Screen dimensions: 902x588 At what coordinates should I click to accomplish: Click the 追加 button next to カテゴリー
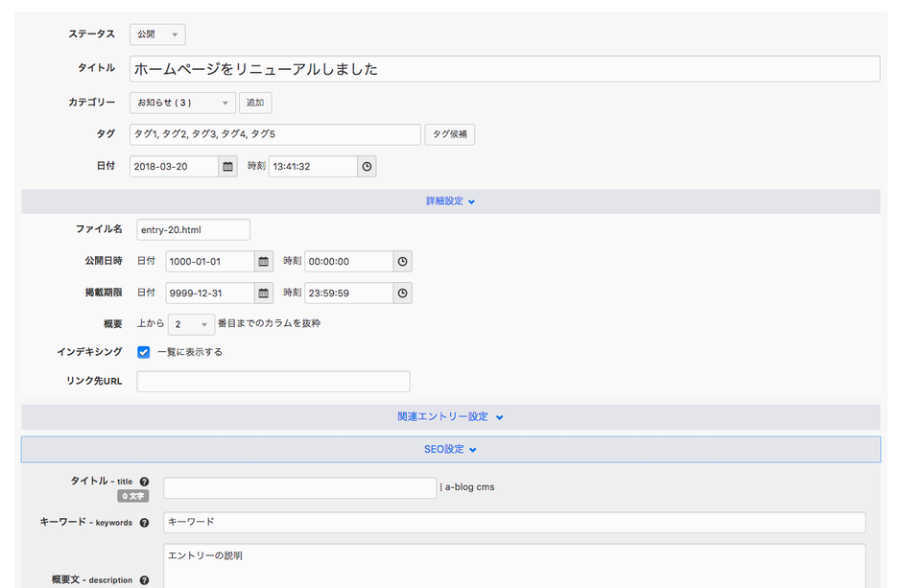[254, 102]
